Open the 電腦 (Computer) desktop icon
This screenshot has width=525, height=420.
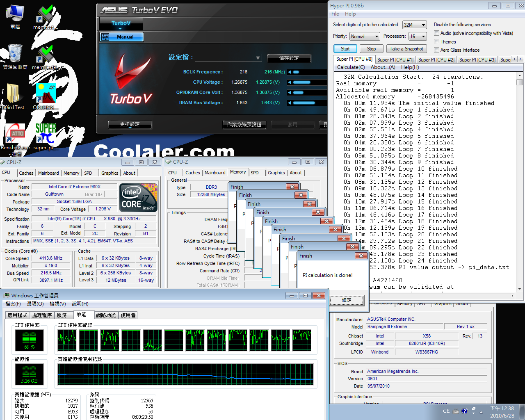[x=15, y=16]
